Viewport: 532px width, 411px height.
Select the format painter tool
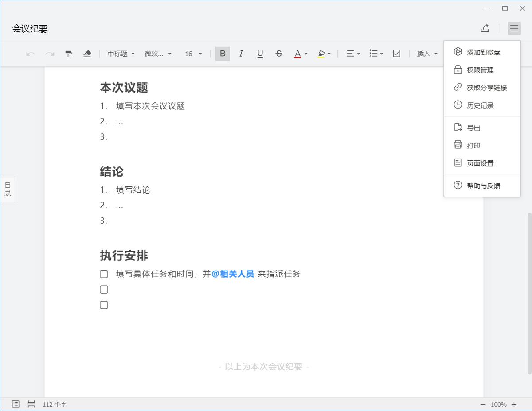pos(68,54)
